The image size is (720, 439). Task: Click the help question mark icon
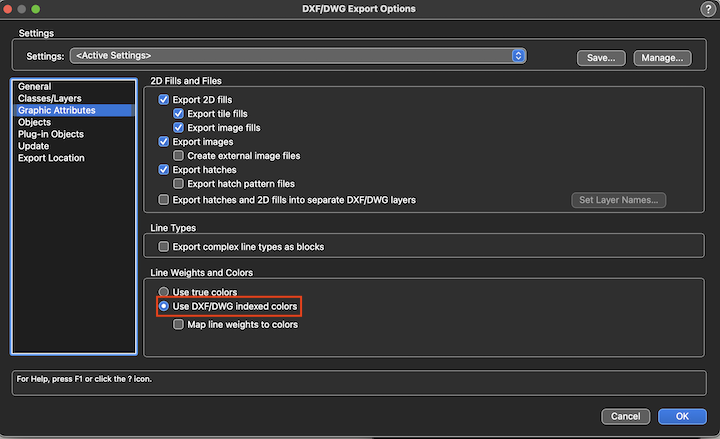coord(708,9)
